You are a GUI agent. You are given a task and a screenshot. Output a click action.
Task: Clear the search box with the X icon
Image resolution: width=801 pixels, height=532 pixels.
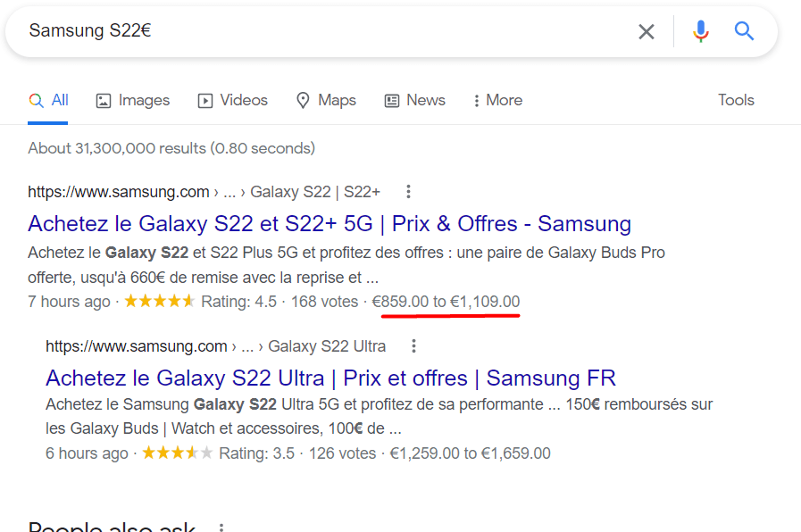click(647, 30)
